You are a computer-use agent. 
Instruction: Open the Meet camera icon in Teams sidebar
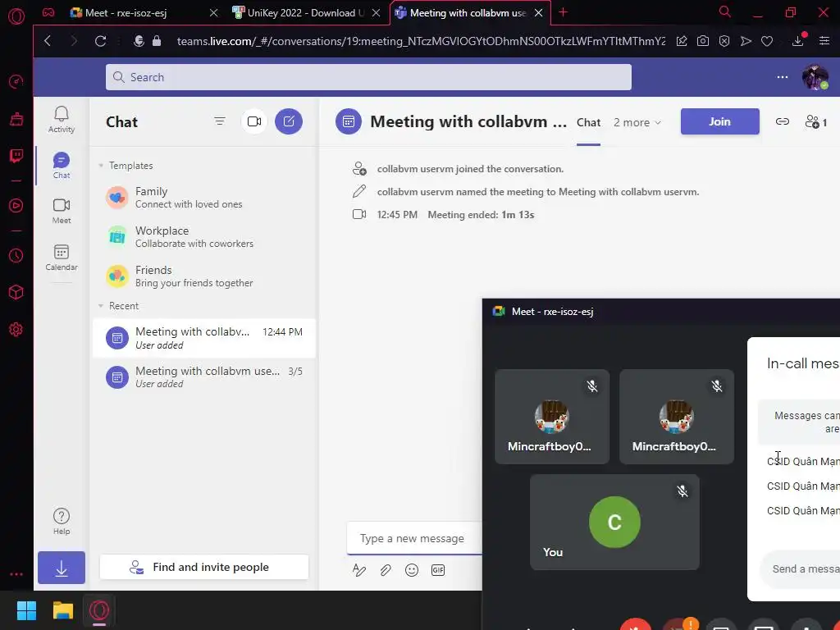(x=61, y=211)
